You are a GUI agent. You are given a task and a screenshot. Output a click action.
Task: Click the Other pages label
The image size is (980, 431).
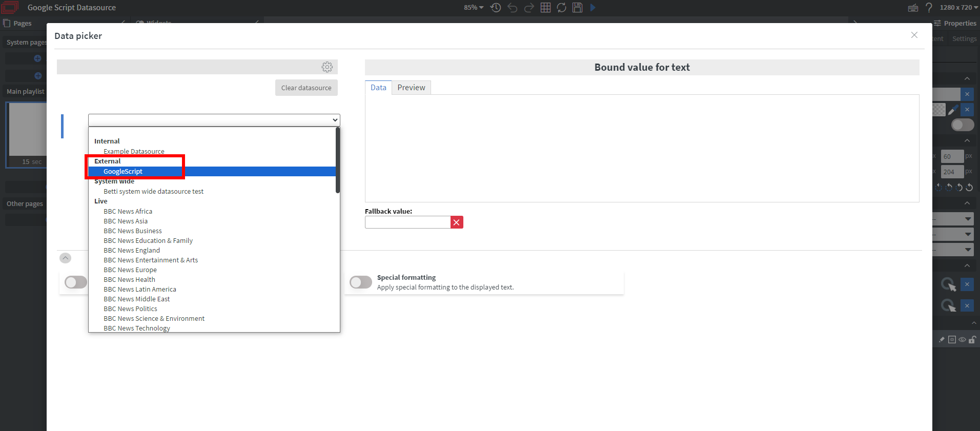coord(25,203)
